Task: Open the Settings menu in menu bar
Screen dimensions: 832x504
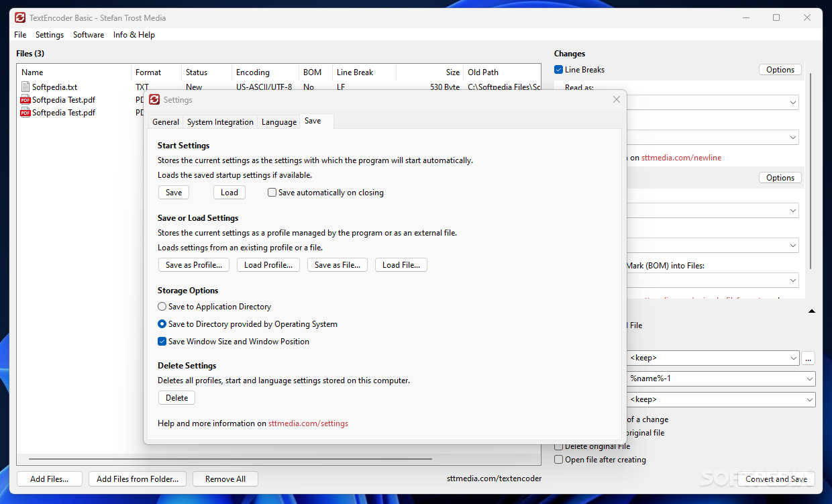Action: point(50,35)
